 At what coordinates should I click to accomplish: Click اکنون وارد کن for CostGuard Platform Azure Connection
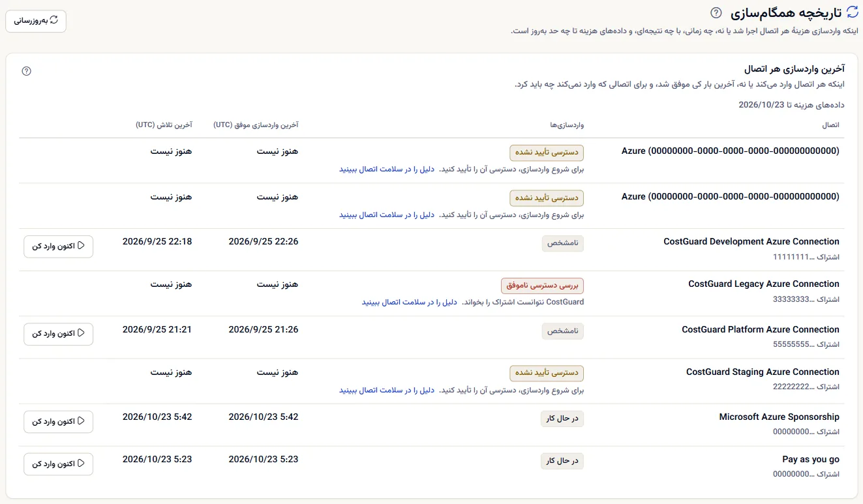58,334
